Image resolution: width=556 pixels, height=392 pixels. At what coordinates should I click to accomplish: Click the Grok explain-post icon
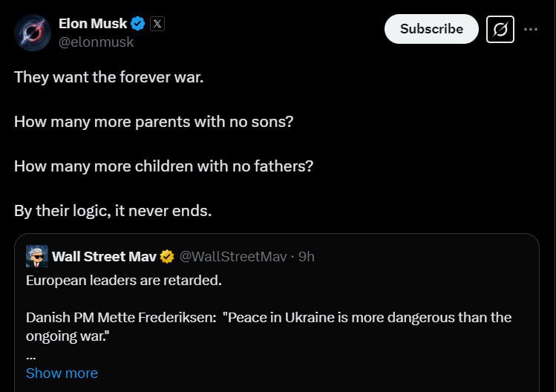tap(500, 29)
